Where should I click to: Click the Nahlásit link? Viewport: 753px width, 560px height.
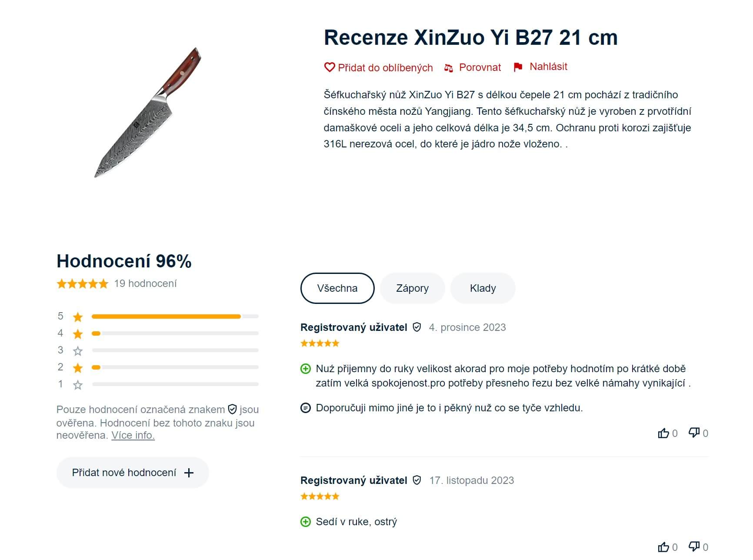[548, 67]
